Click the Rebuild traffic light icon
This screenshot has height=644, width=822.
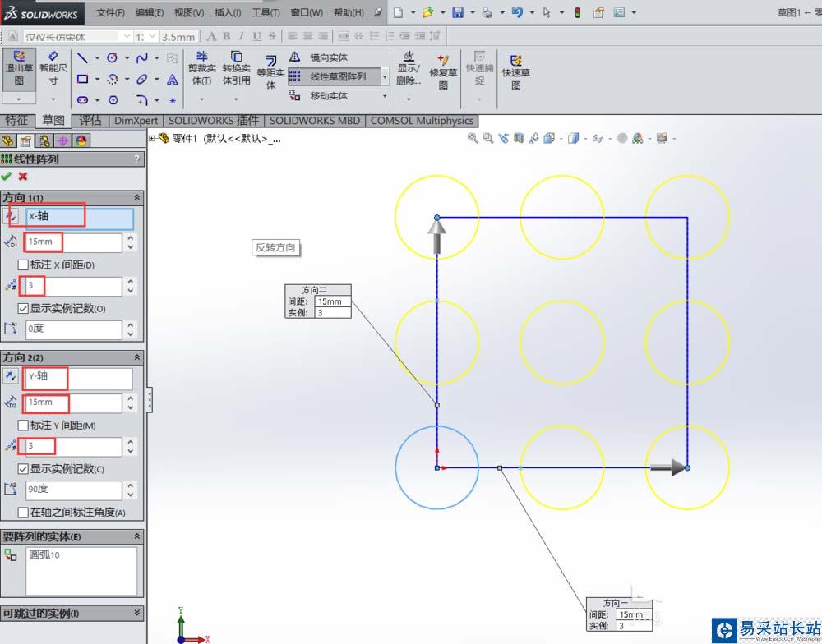[x=577, y=12]
